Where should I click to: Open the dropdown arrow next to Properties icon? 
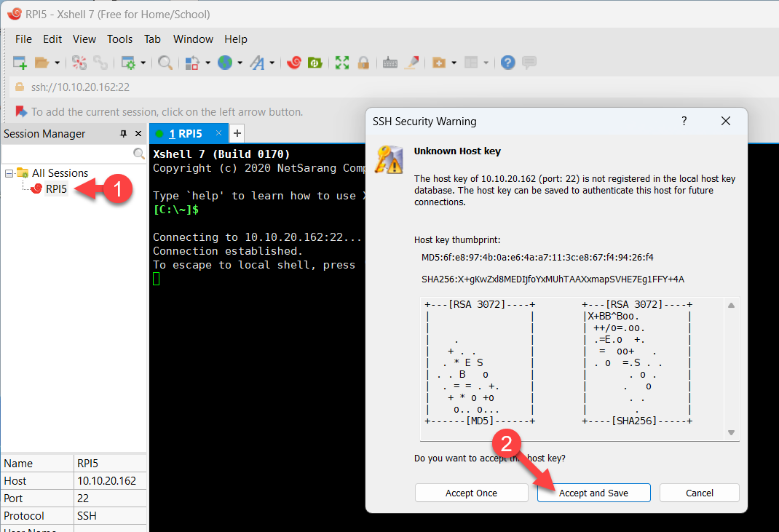pyautogui.click(x=143, y=63)
